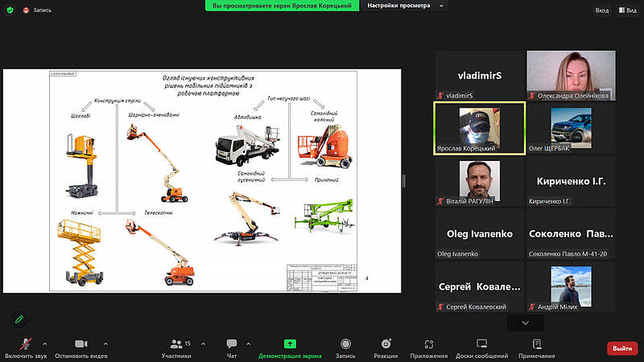This screenshot has width=644, height=362.
Task: Select the Oleg Ivanenko participant tile
Action: pyautogui.click(x=479, y=234)
